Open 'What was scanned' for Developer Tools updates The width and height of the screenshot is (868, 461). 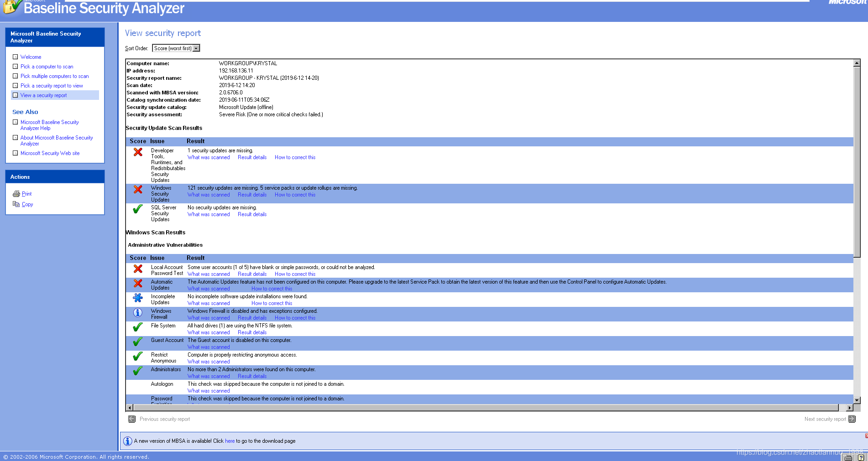(209, 157)
